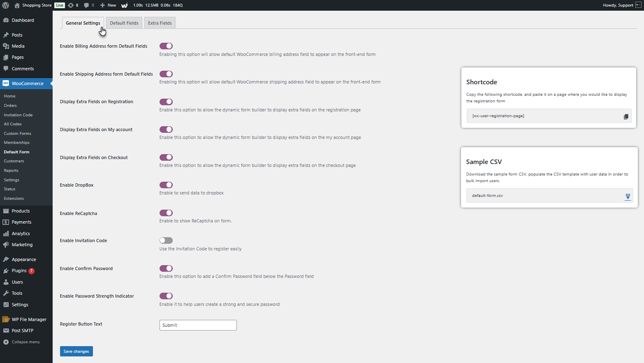Image resolution: width=644 pixels, height=363 pixels.
Task: Open the updates icon in admin bar
Action: click(x=71, y=5)
